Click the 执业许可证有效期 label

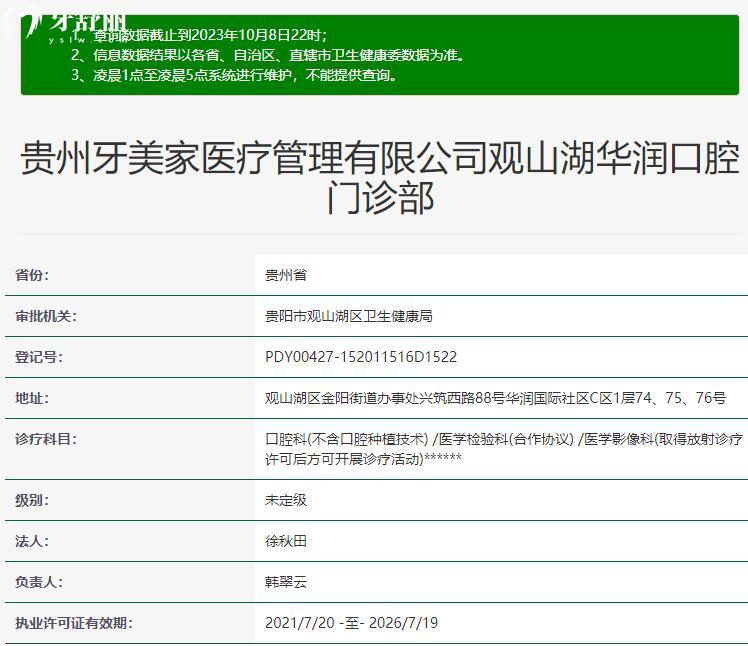[x=74, y=623]
